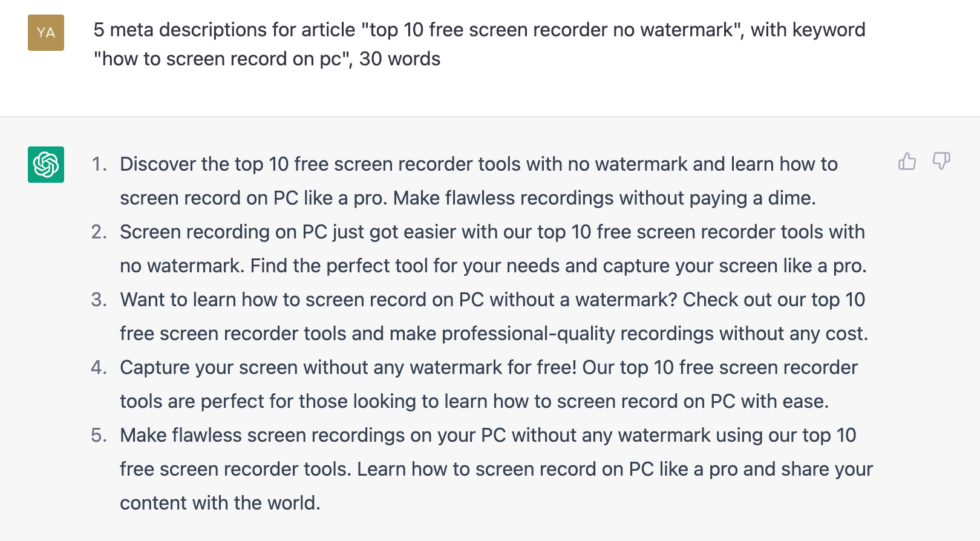Click the thumbs up feedback icon
The width and height of the screenshot is (980, 541).
coord(907,161)
